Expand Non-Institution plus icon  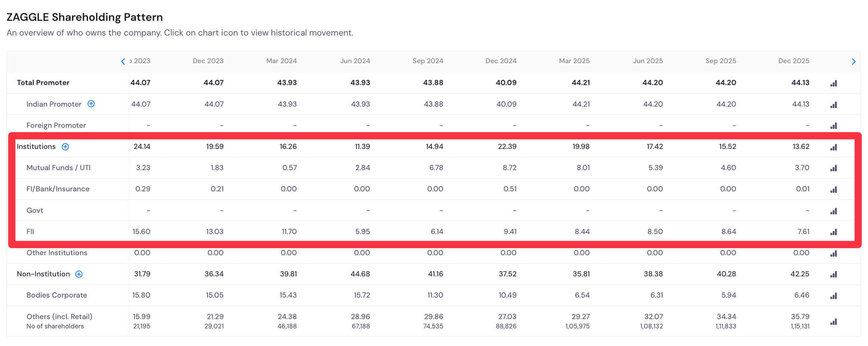click(x=79, y=274)
